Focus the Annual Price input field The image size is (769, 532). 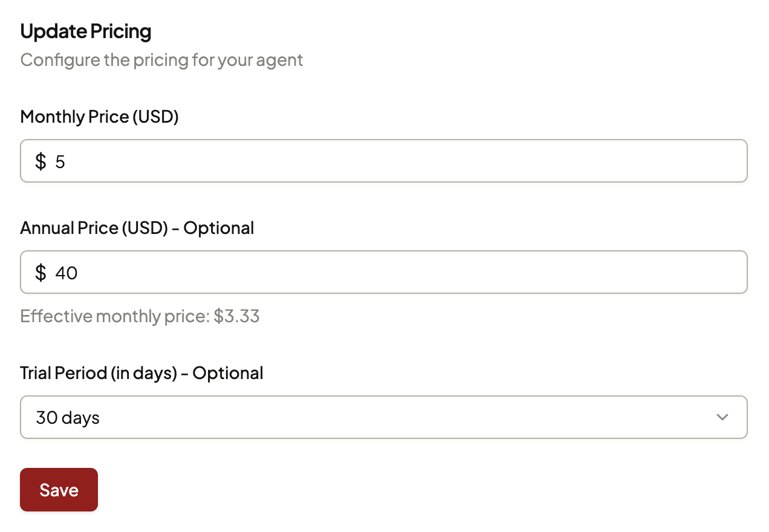coord(384,272)
